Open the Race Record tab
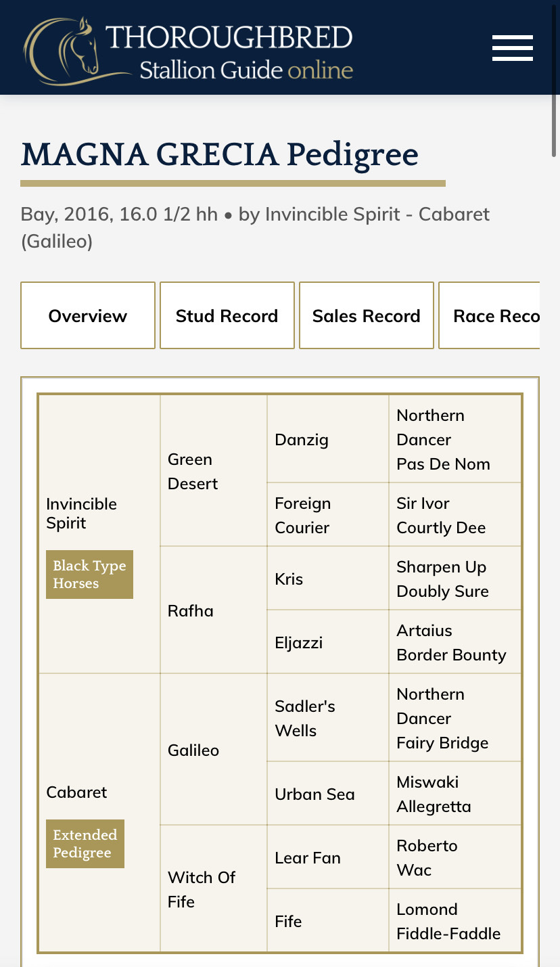The image size is (560, 967). [x=494, y=315]
